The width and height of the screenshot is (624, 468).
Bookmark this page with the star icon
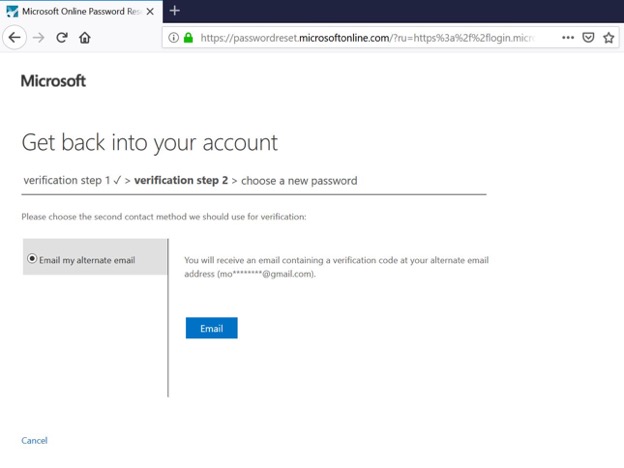point(608,38)
